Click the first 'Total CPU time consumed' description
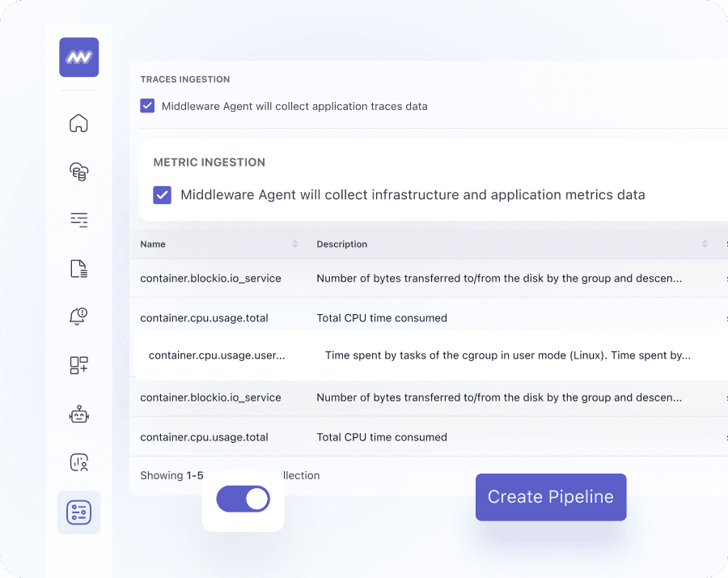 click(382, 318)
